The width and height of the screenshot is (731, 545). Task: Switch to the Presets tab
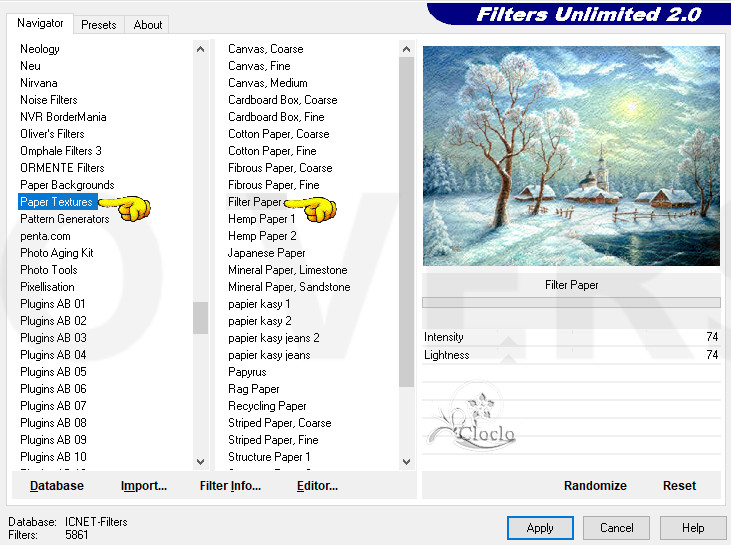[98, 25]
